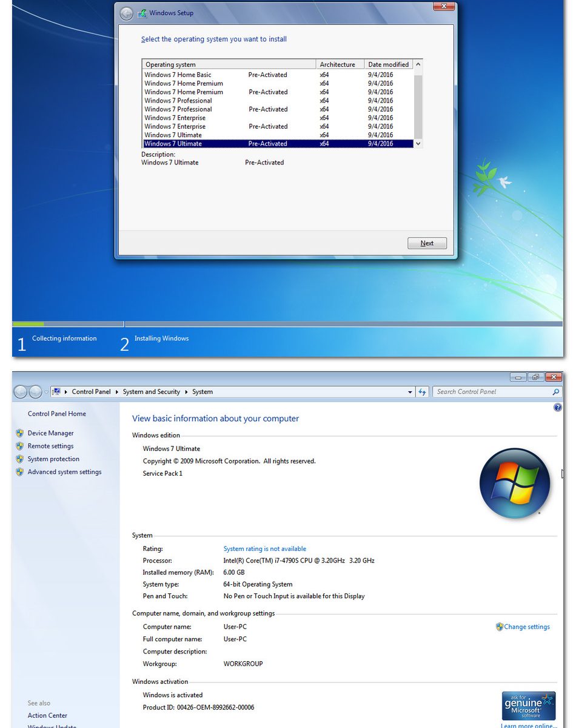Click the Windows Setup back arrow icon

coord(126,14)
